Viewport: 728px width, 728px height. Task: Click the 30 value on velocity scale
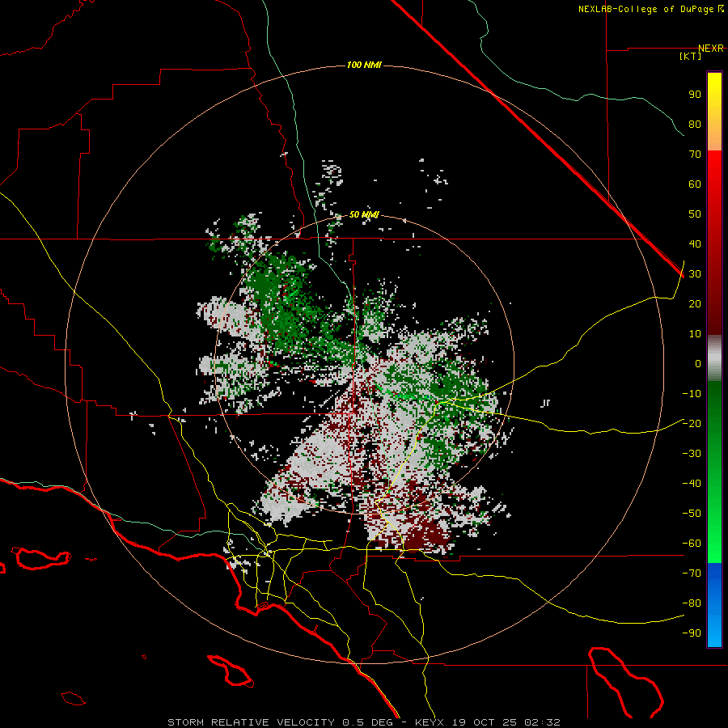click(695, 274)
